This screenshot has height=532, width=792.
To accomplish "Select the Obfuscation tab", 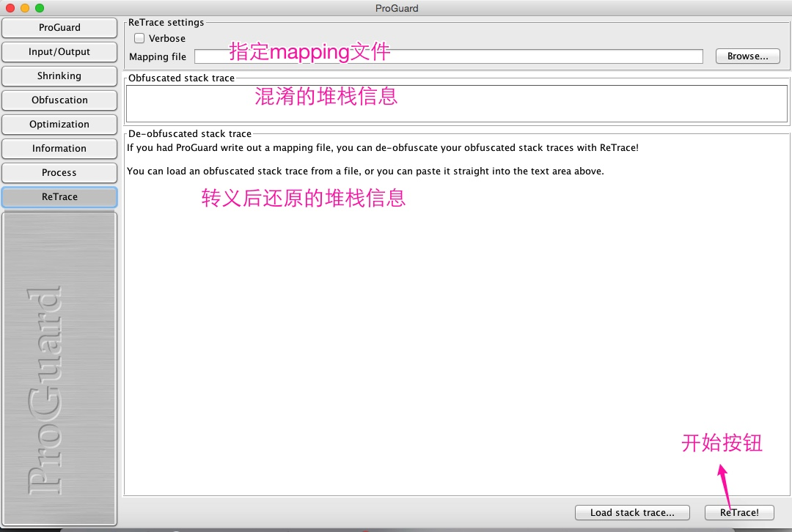I will pyautogui.click(x=59, y=100).
